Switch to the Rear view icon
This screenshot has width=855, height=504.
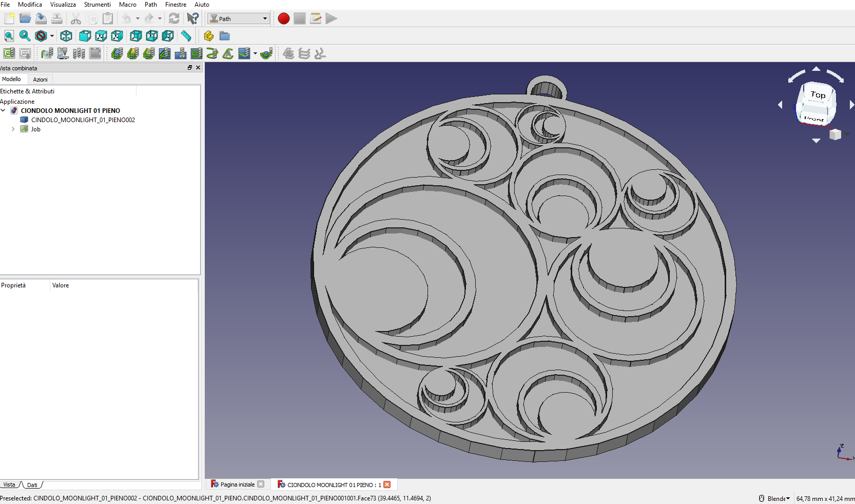[x=136, y=36]
